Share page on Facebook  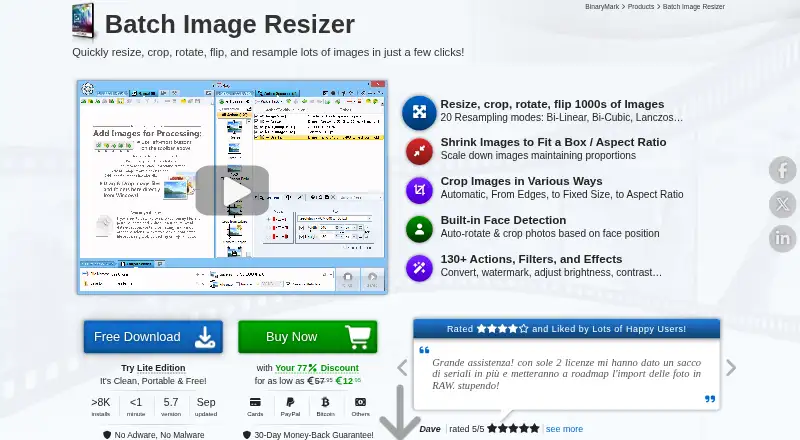[x=783, y=170]
